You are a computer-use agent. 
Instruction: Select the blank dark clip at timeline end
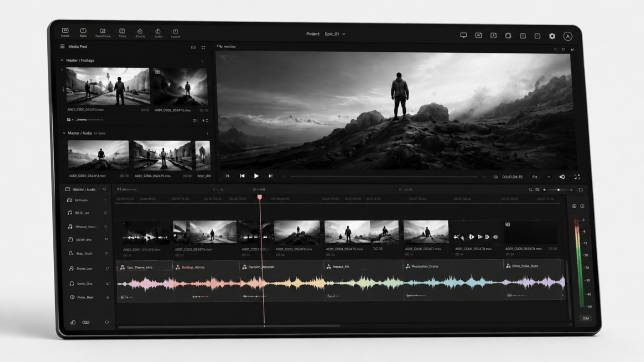pos(531,232)
